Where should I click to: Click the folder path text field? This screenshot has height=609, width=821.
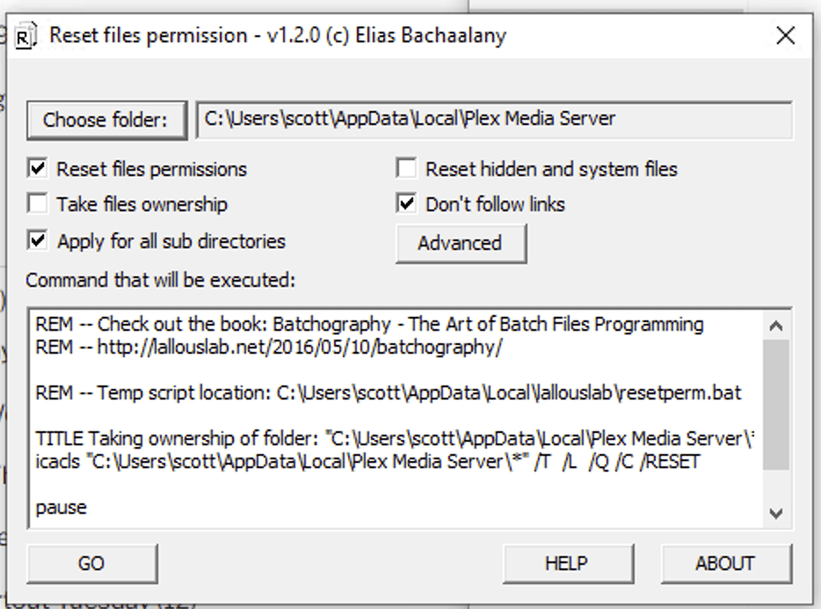point(494,119)
